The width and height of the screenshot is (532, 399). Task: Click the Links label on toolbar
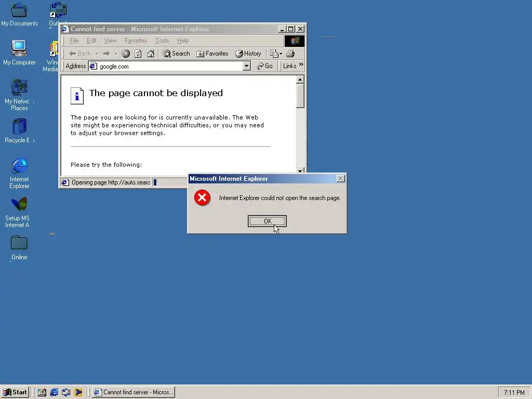[x=289, y=66]
